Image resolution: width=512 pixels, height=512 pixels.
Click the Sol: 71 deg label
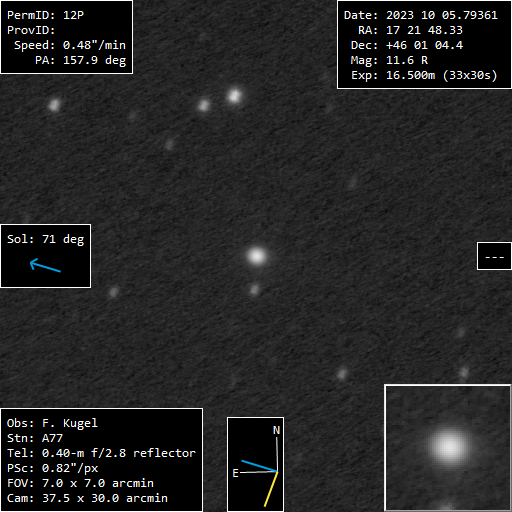point(46,239)
